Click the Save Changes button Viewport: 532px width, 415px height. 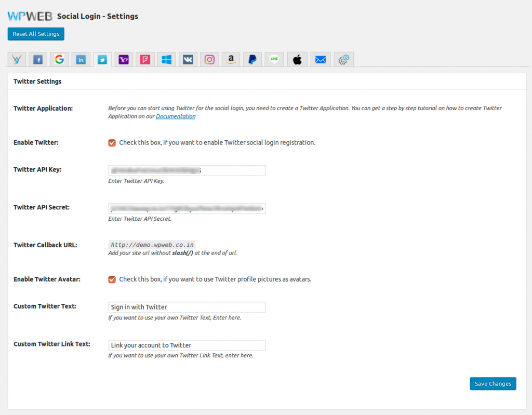[x=493, y=384]
